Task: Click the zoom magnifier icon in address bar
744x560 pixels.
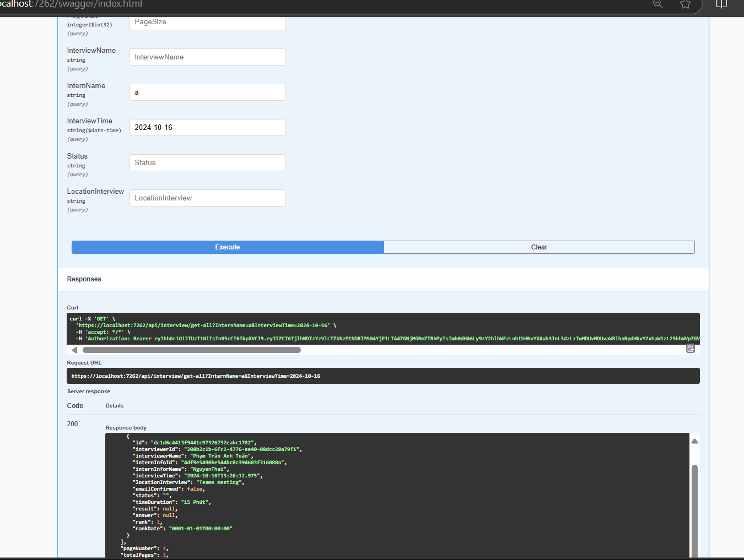Action: click(x=657, y=4)
